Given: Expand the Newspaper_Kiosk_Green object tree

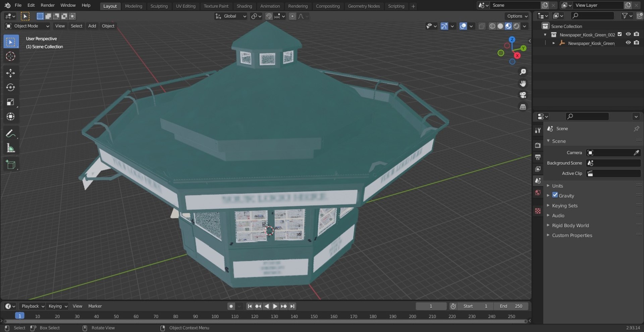Looking at the screenshot, I should 553,43.
